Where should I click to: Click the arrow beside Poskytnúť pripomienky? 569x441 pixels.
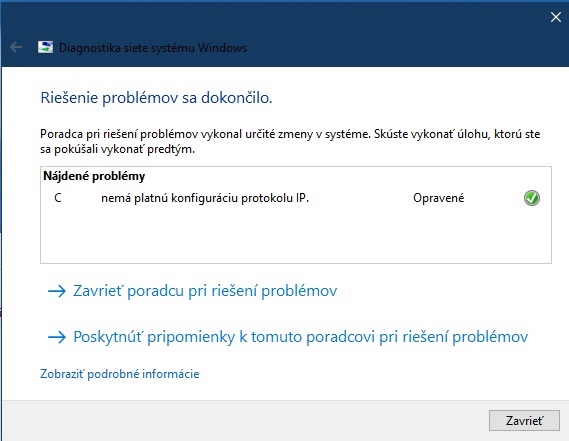pyautogui.click(x=57, y=337)
